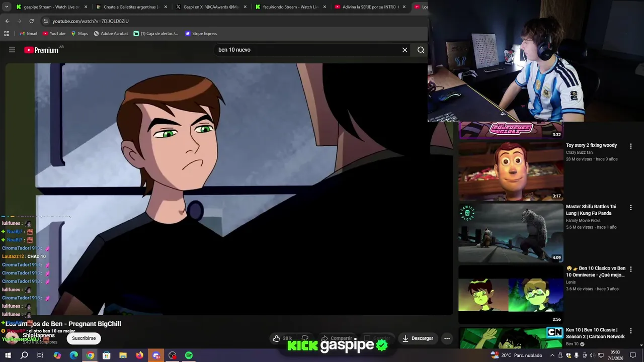The image size is (644, 362).
Task: Open the video's more actions ellipsis
Action: click(447, 338)
